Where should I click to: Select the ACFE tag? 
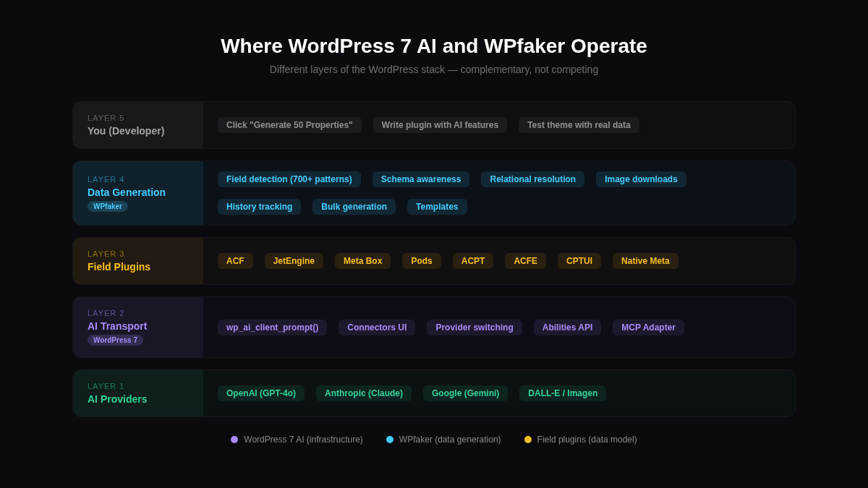[525, 261]
